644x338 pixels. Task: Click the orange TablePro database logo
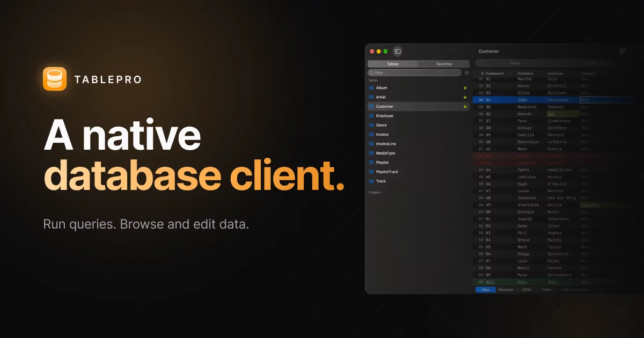click(55, 79)
